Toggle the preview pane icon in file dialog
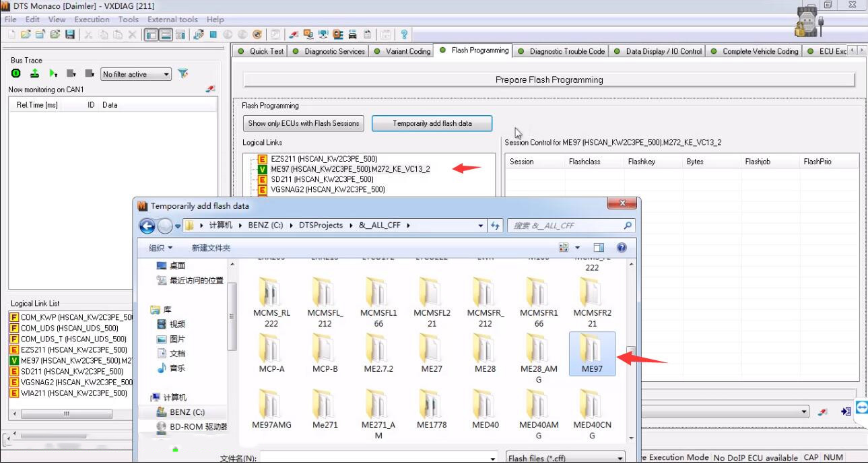The height and width of the screenshot is (464, 868). click(x=599, y=248)
